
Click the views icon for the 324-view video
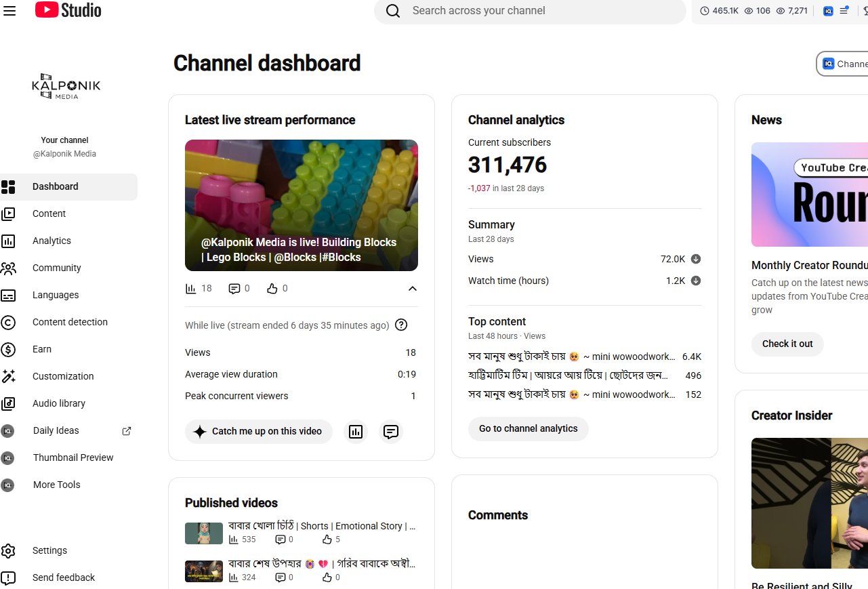click(233, 577)
